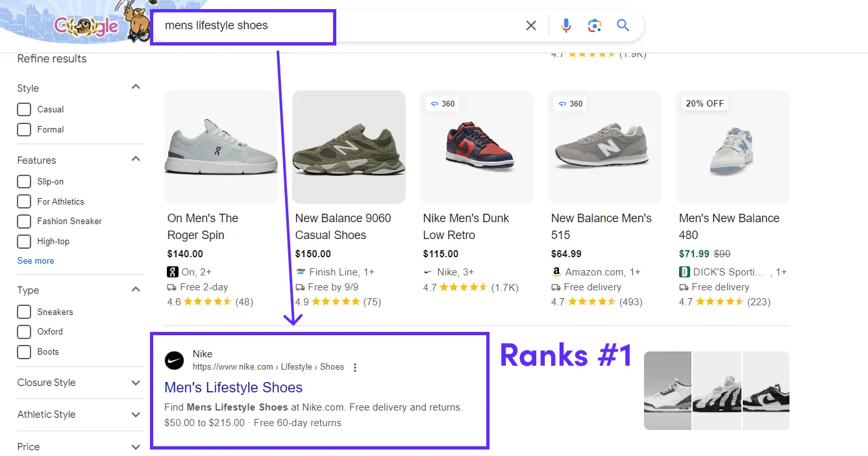Click the New Balance 9060 product thumbnail
This screenshot has height=456, width=868.
[x=349, y=147]
